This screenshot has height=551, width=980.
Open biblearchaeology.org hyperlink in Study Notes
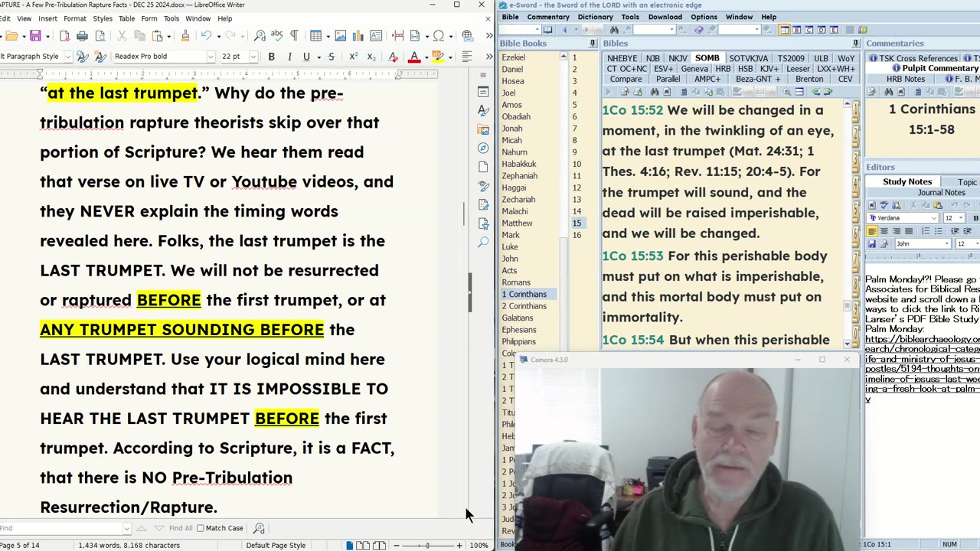(922, 369)
